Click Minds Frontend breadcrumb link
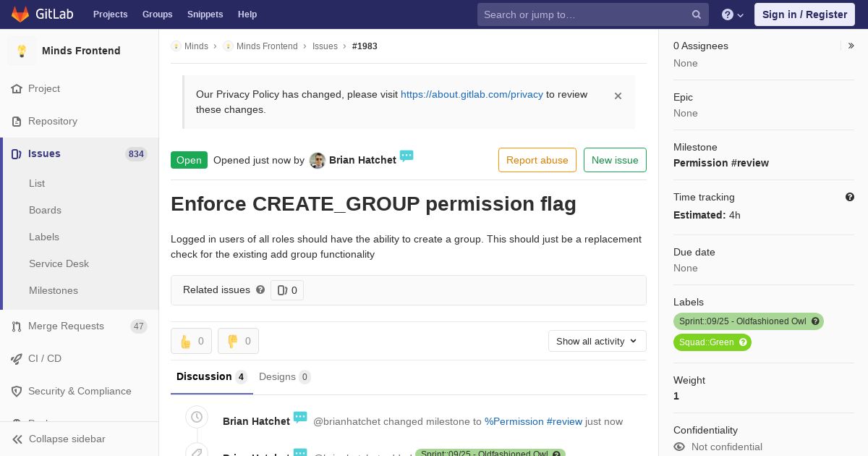This screenshot has height=456, width=868. click(x=267, y=46)
